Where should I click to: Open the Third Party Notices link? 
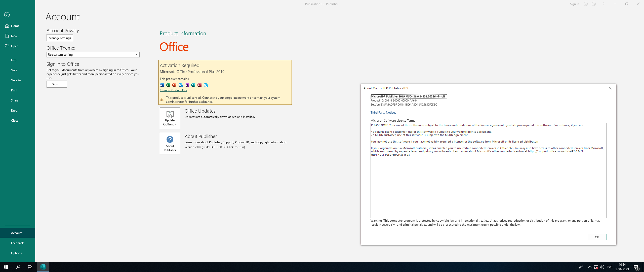coord(383,113)
